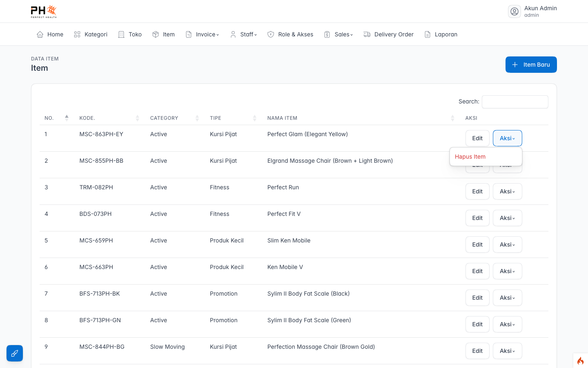Open the Delivery Order menu
588x368 pixels.
point(389,34)
